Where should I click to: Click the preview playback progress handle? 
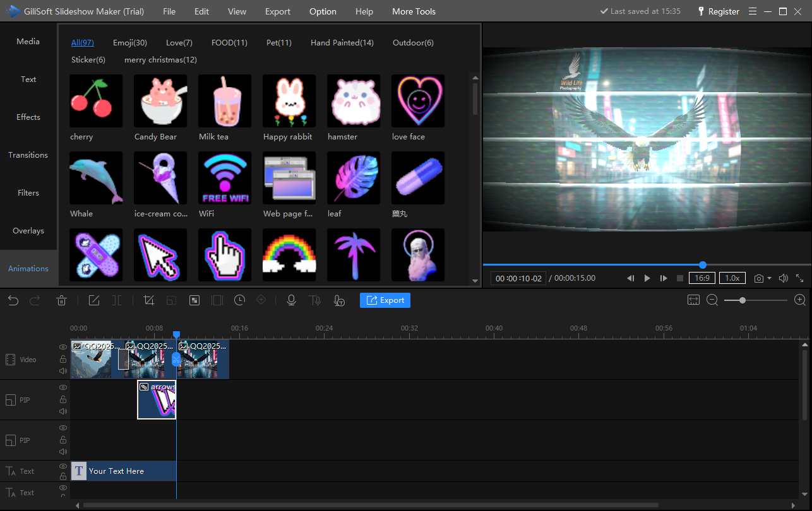tap(703, 265)
